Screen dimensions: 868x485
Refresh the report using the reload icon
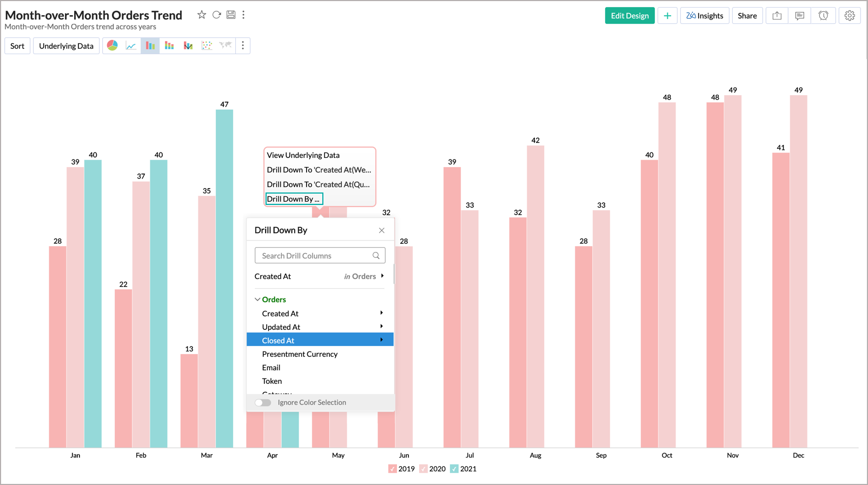[216, 15]
